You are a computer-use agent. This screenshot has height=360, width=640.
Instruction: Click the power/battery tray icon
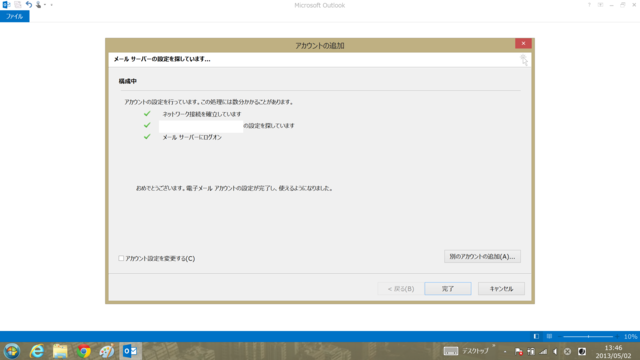click(x=531, y=351)
